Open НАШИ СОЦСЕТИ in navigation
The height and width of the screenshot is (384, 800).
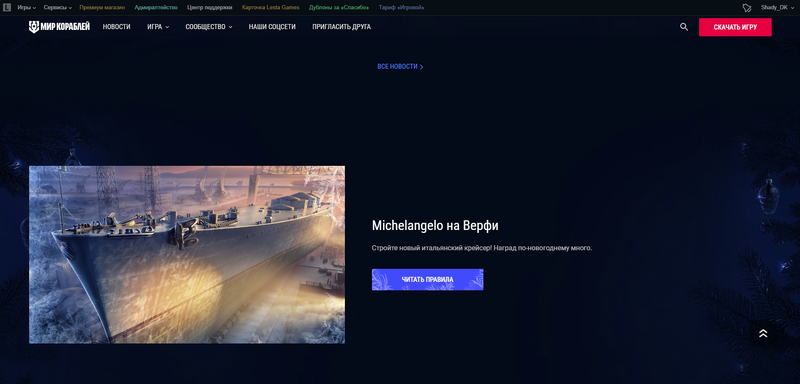click(x=272, y=27)
